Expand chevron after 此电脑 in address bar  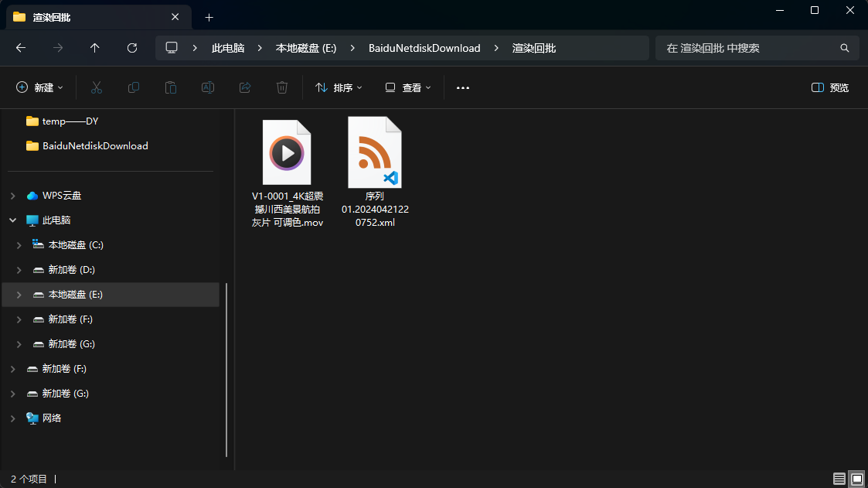(260, 48)
